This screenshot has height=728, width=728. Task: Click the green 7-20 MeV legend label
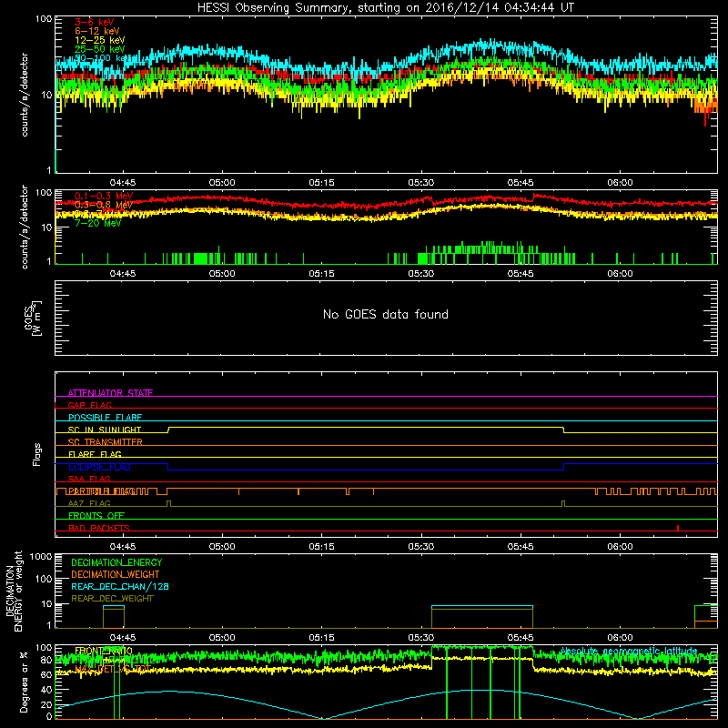point(98,223)
